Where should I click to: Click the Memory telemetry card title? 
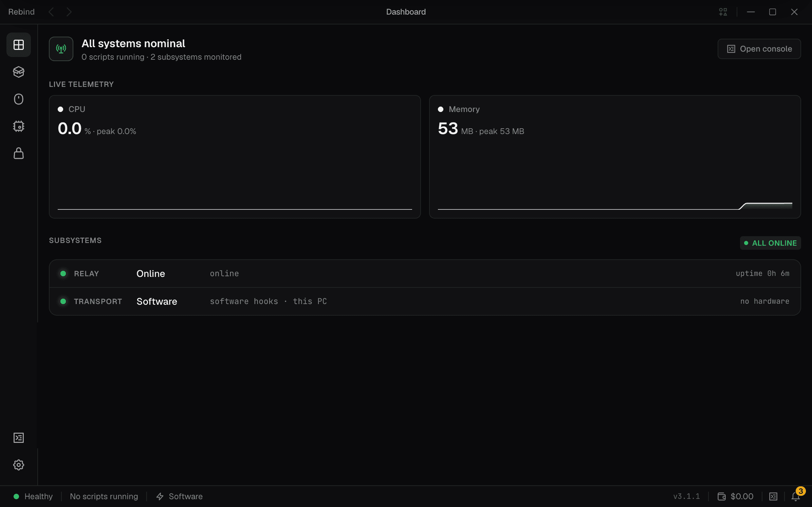464,109
